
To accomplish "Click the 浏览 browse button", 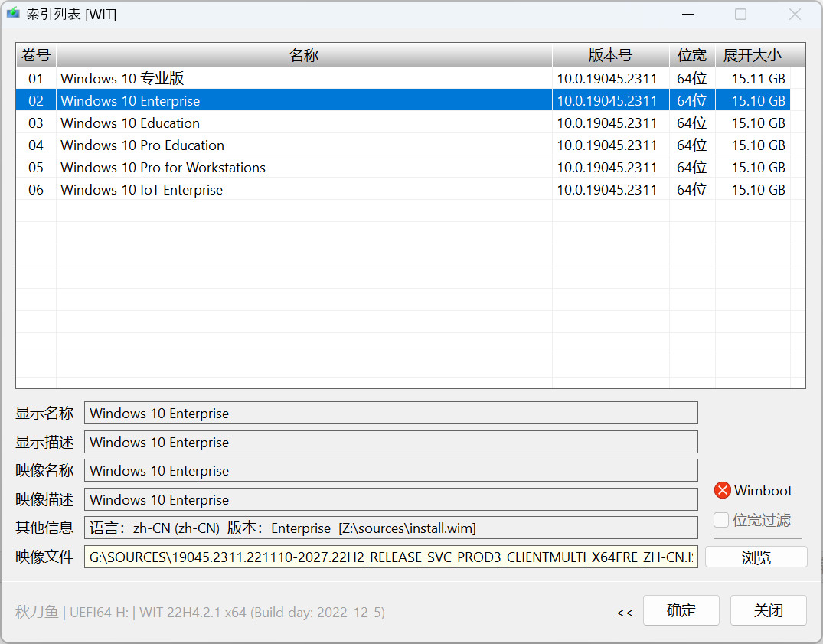I will point(756,557).
